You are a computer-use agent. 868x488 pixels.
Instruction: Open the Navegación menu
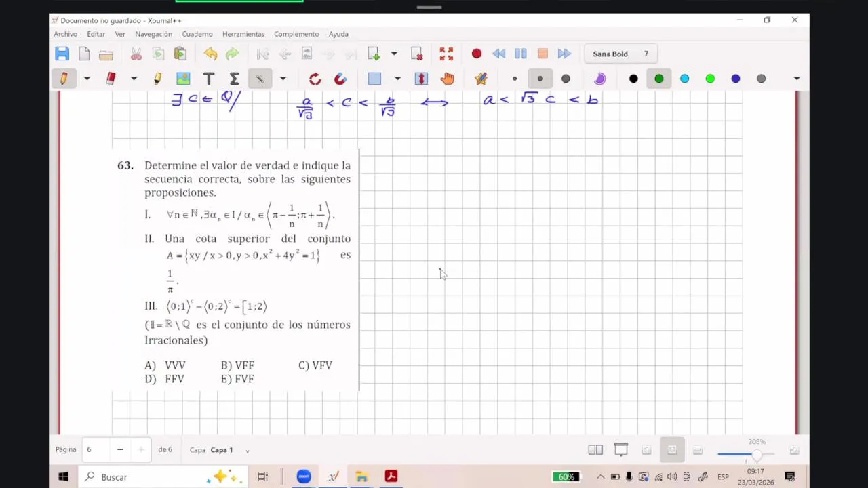click(153, 34)
